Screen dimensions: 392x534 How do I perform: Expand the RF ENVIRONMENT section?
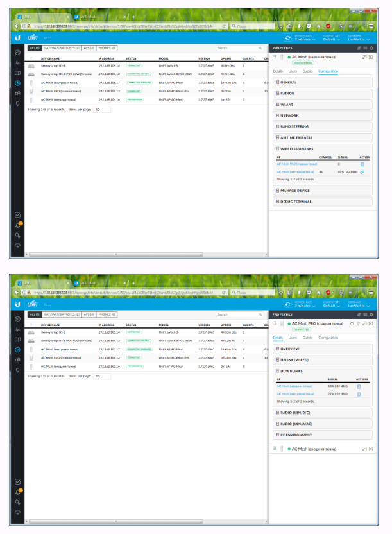click(x=323, y=435)
